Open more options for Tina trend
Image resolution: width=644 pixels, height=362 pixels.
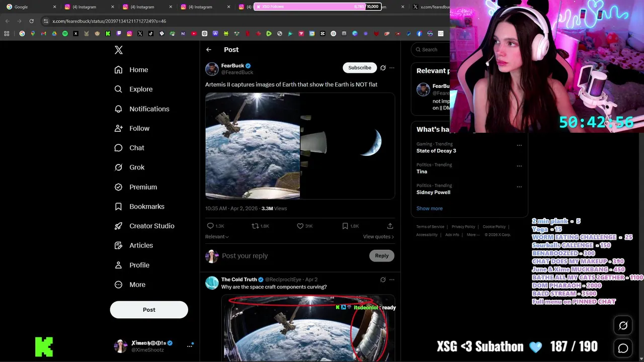(x=519, y=166)
